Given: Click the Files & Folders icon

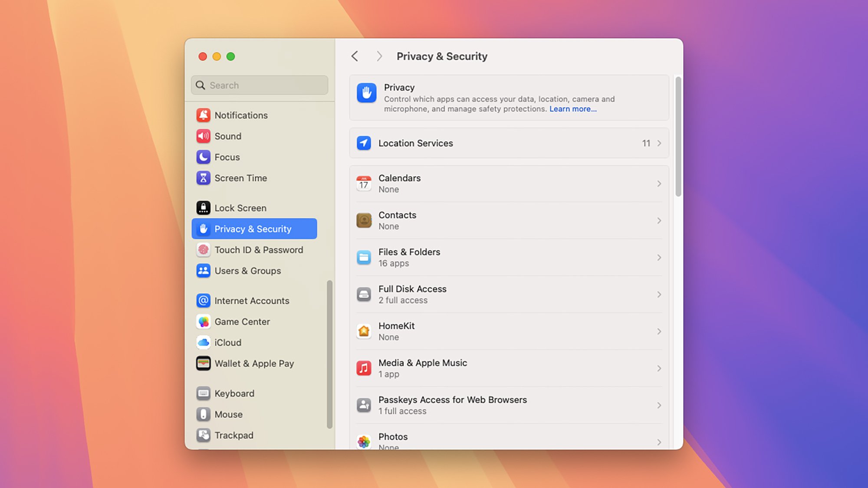Looking at the screenshot, I should (364, 258).
